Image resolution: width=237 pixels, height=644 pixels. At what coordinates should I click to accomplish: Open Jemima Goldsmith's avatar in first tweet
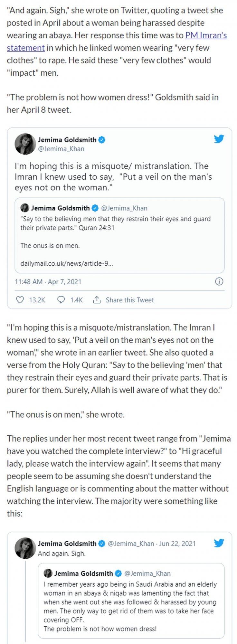[x=25, y=144]
